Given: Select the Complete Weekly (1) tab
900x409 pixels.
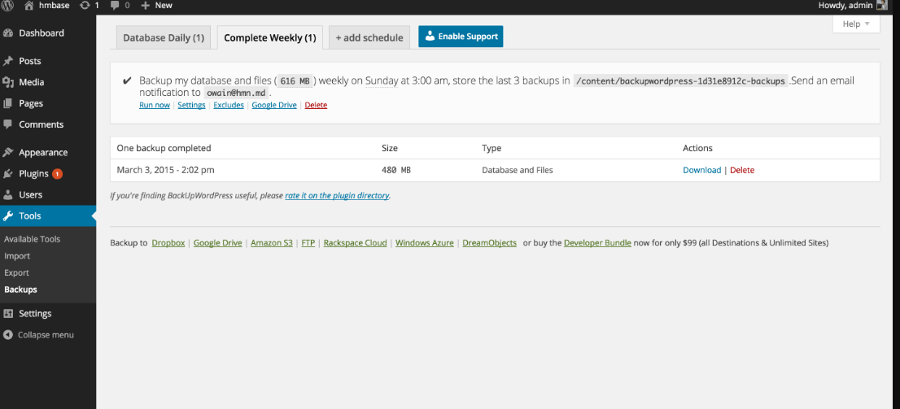Looking at the screenshot, I should tap(270, 38).
